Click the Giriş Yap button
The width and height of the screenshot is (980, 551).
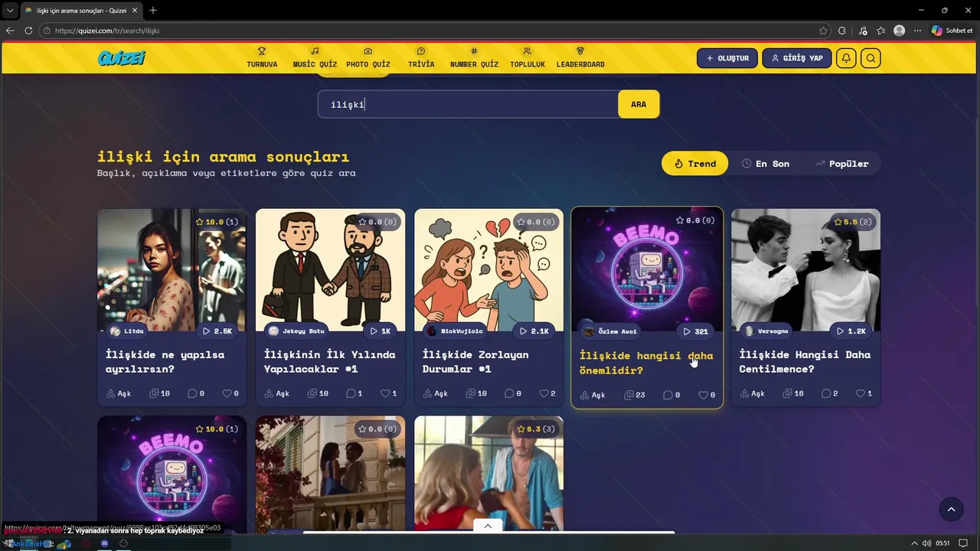(x=797, y=58)
